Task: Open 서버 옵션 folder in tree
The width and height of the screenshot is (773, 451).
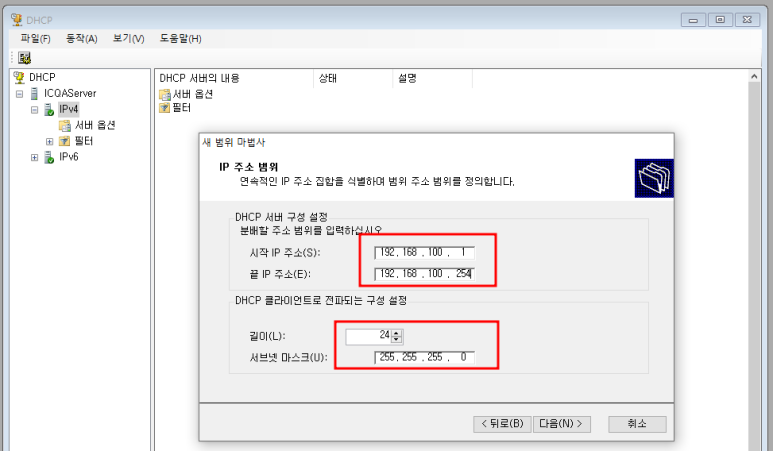Action: tap(95, 125)
